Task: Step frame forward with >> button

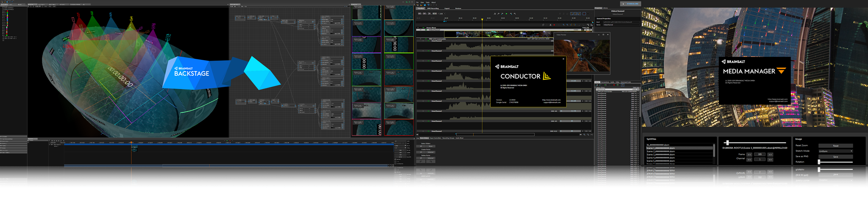Action: pos(770,155)
